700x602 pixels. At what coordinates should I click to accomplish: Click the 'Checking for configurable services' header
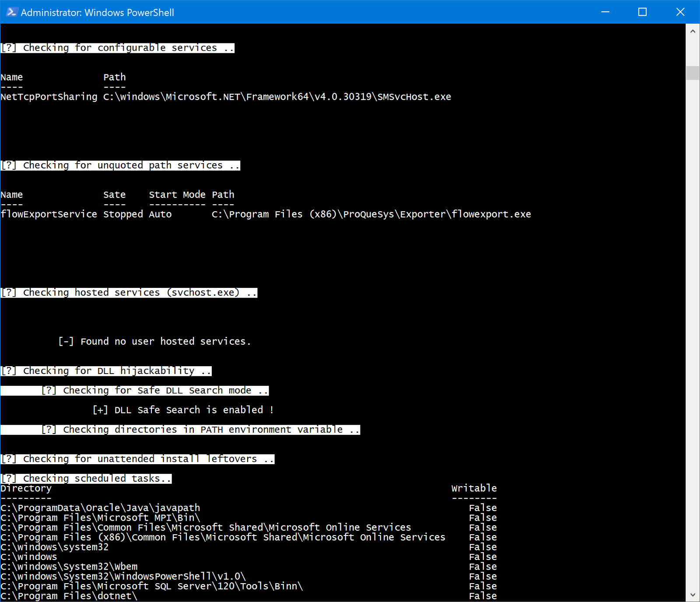click(117, 48)
